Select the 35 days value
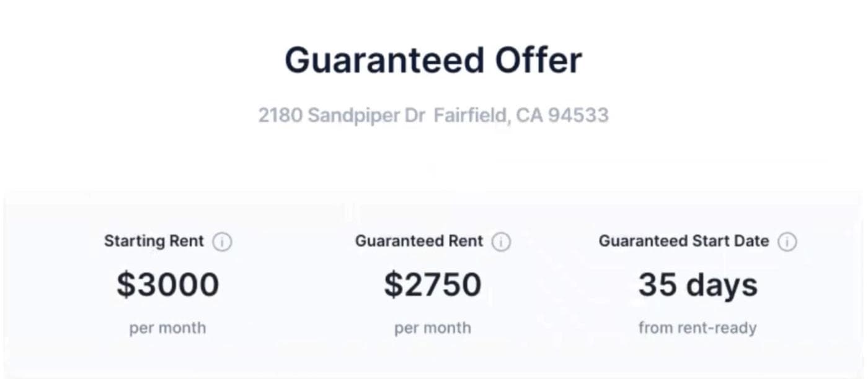The image size is (868, 379). [x=697, y=285]
